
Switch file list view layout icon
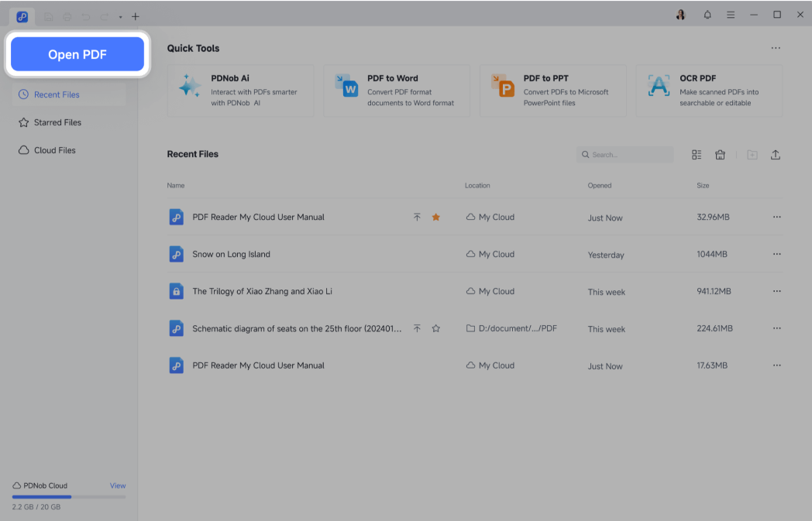point(697,155)
